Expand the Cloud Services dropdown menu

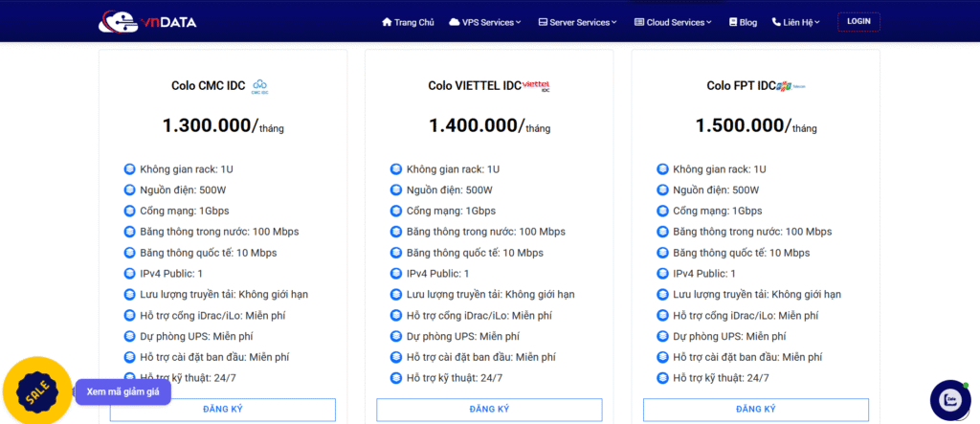[x=674, y=22]
